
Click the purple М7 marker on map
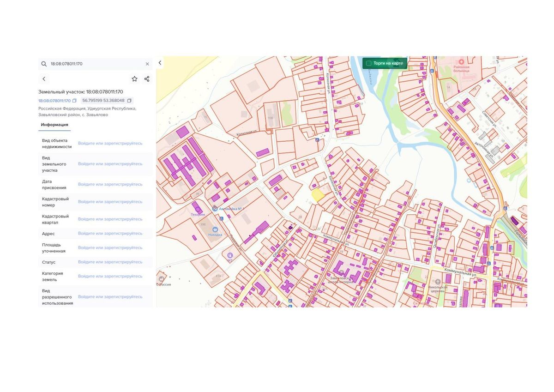point(230,255)
